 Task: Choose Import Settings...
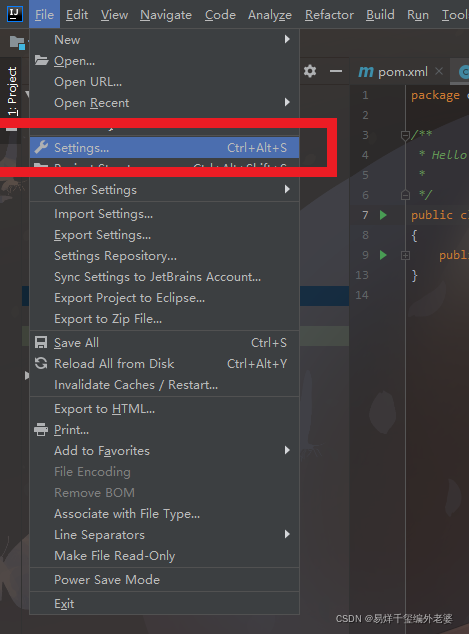coord(165,213)
